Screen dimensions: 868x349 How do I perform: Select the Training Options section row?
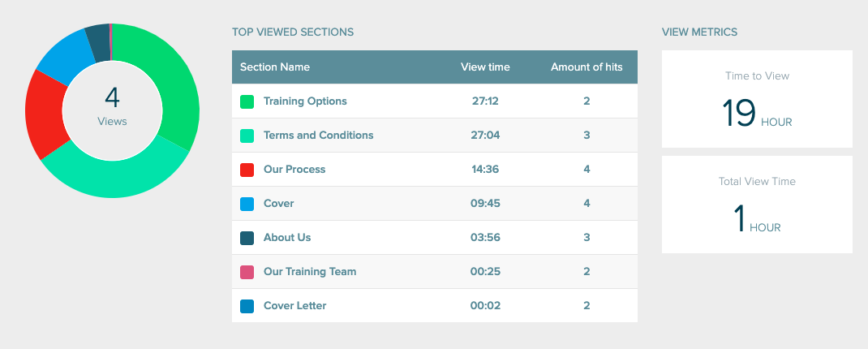coord(435,101)
